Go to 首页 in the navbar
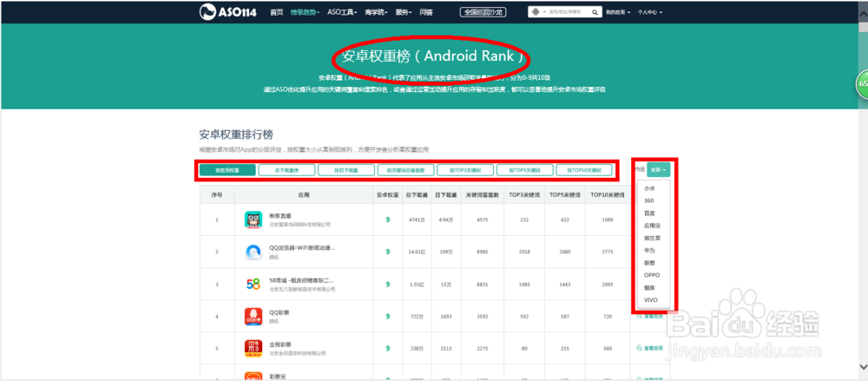The width and height of the screenshot is (868, 381). (x=277, y=11)
